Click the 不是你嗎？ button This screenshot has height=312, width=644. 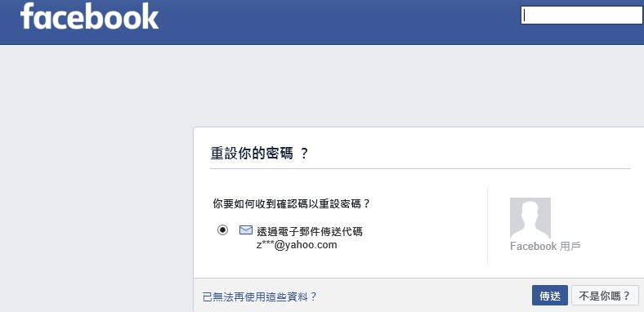click(x=605, y=296)
